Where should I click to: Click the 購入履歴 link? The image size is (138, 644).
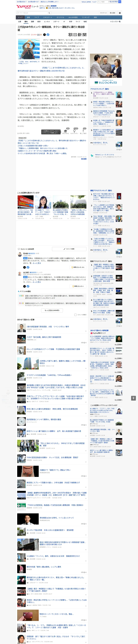click(112, 13)
